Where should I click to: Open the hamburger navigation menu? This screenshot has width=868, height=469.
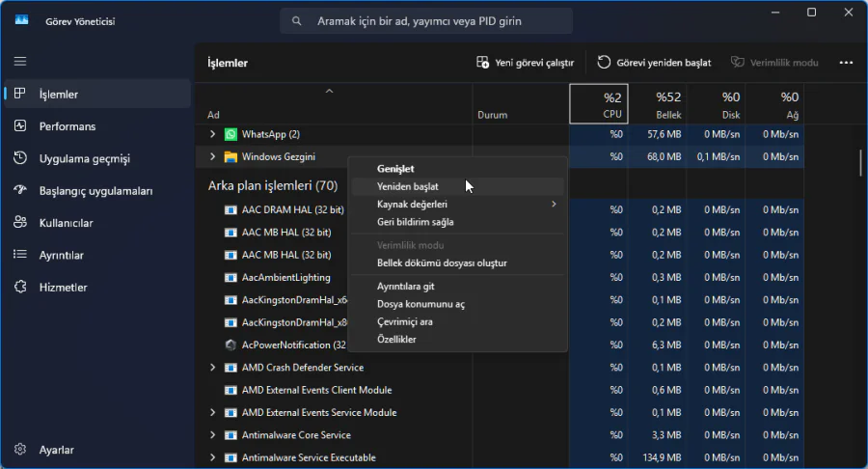pos(20,62)
